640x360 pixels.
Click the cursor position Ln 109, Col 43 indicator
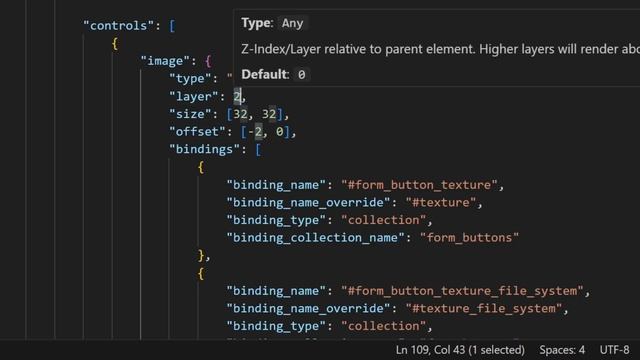[460, 350]
